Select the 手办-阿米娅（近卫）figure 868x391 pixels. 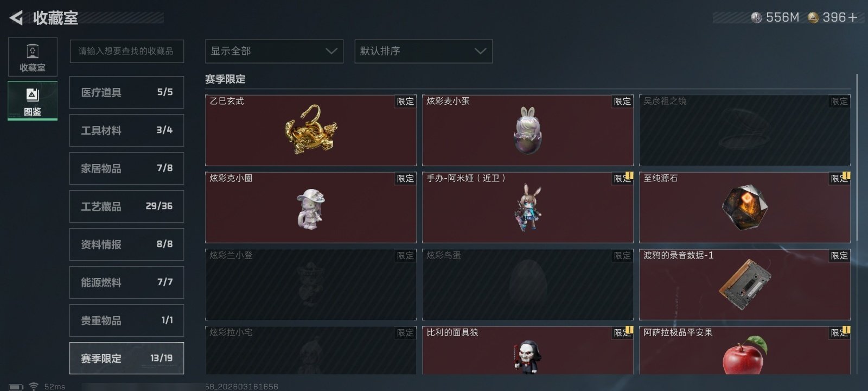click(527, 207)
